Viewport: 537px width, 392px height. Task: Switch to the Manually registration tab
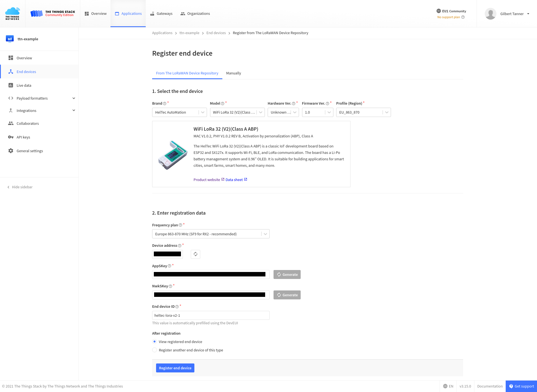pos(234,73)
